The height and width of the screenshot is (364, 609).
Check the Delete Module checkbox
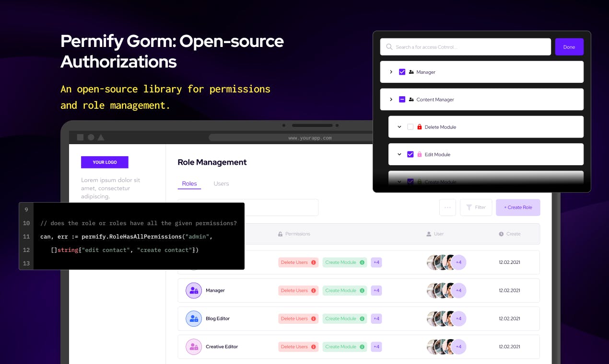410,127
